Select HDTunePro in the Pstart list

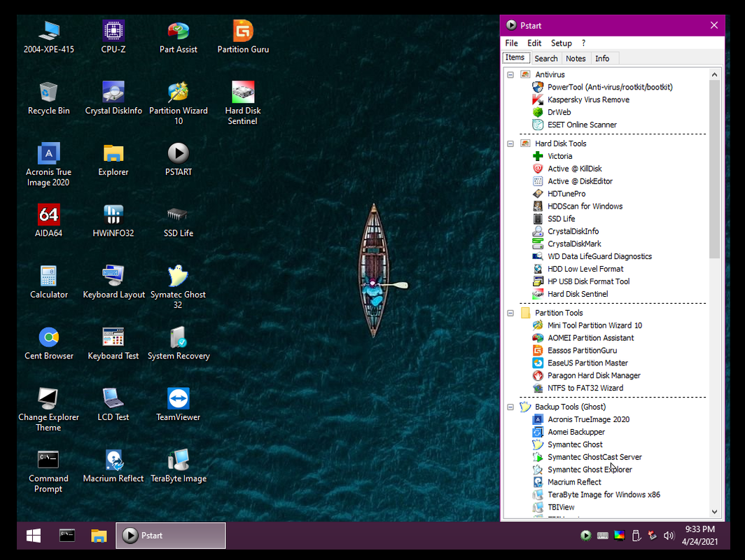tap(559, 194)
